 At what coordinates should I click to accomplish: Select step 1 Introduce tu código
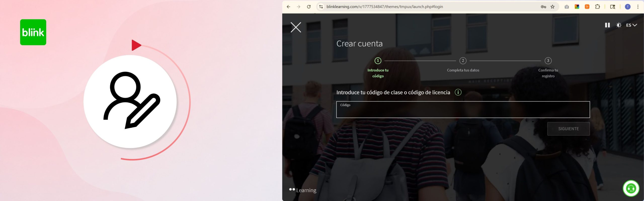click(x=378, y=68)
